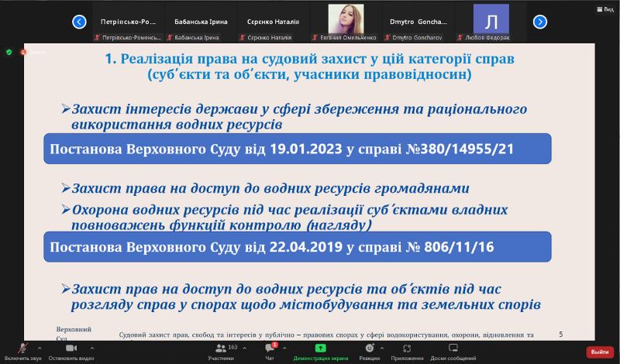Screen dimensions: 620x364
Task: Click the red recording indicator
Action: [23, 52]
